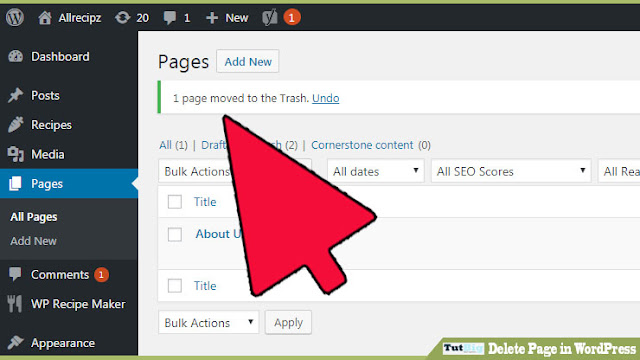Choose Add New in Pages submenu
The height and width of the screenshot is (360, 640).
[x=33, y=241]
